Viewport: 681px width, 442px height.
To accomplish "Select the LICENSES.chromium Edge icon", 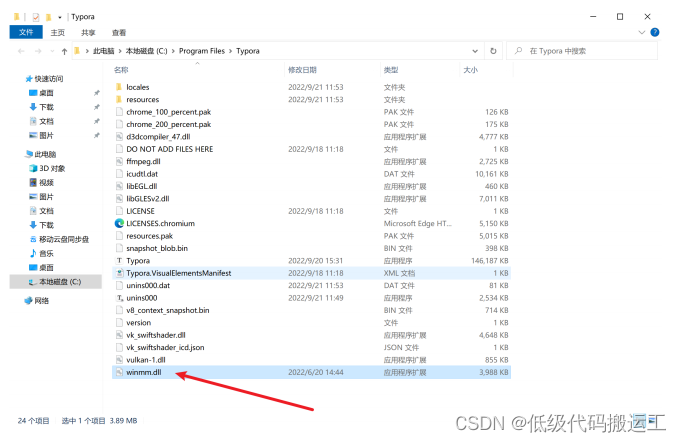I will pyautogui.click(x=119, y=223).
